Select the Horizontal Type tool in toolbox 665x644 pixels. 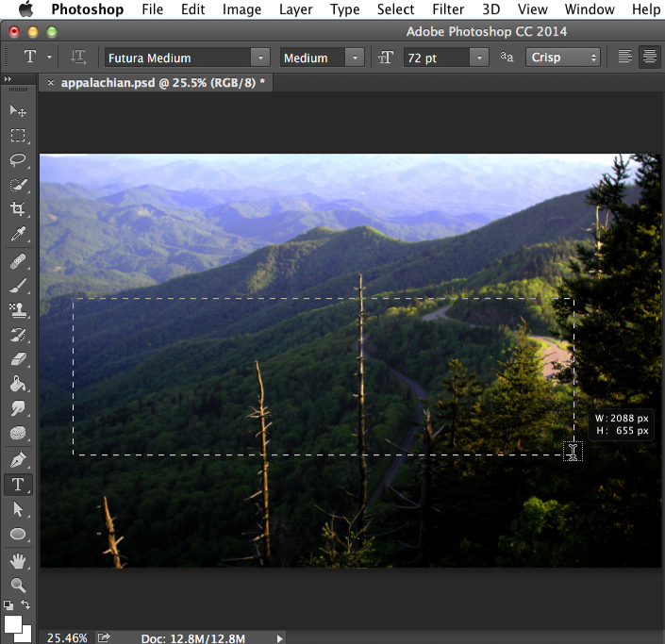pyautogui.click(x=18, y=485)
